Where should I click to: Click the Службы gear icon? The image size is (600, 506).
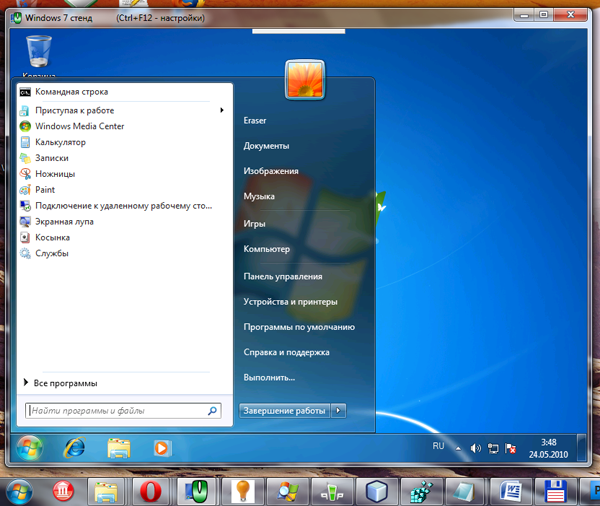[25, 253]
